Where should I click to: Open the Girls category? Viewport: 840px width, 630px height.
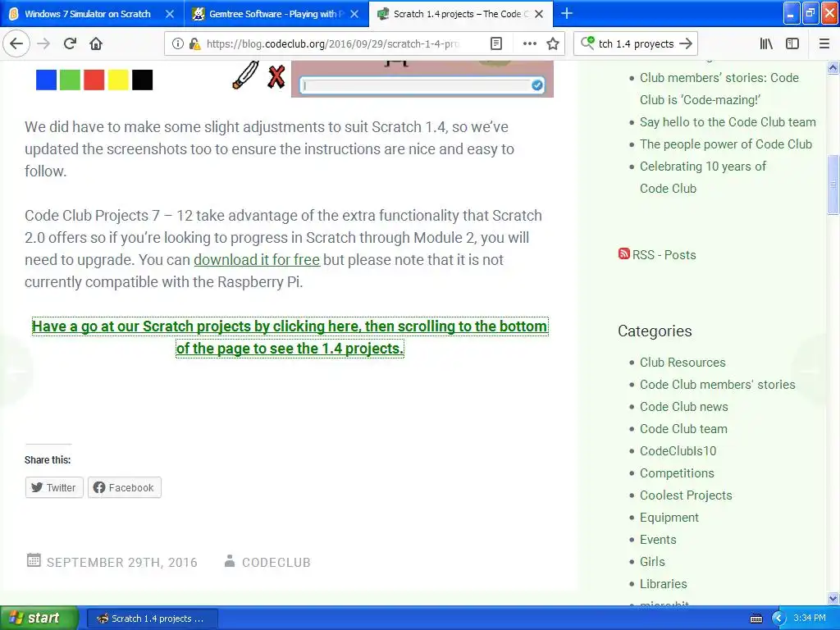pos(652,562)
